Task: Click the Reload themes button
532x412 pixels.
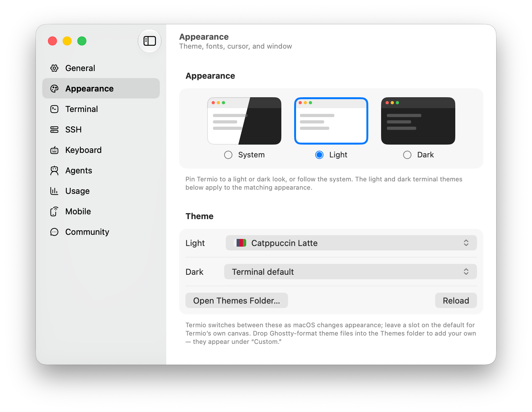Action: click(x=456, y=301)
